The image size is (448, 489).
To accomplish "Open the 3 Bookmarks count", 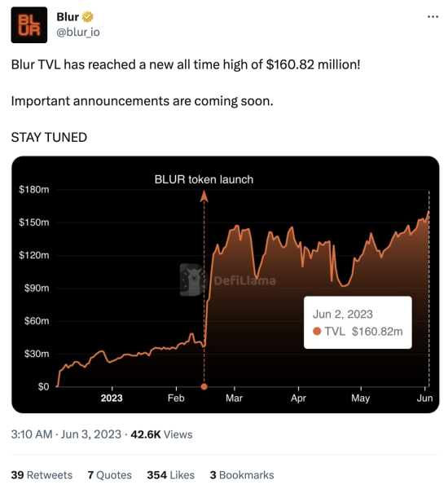I will click(x=242, y=475).
